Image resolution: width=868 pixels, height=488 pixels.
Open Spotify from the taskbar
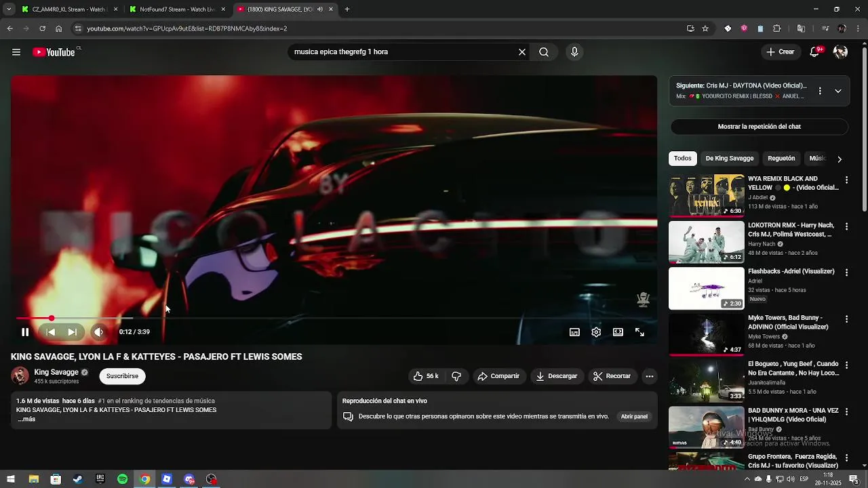pos(122,479)
